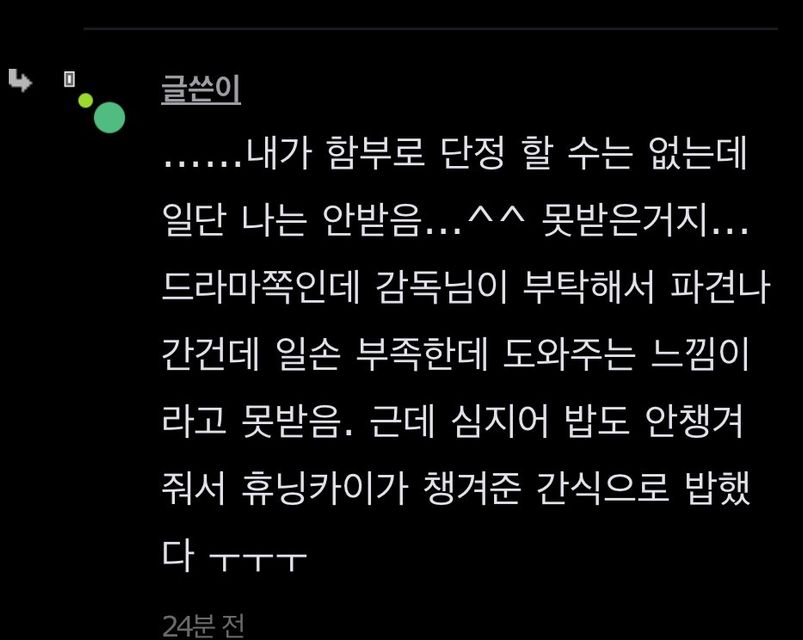The height and width of the screenshot is (640, 803).
Task: Click the ^^ emoticon in the comment
Action: 496,218
